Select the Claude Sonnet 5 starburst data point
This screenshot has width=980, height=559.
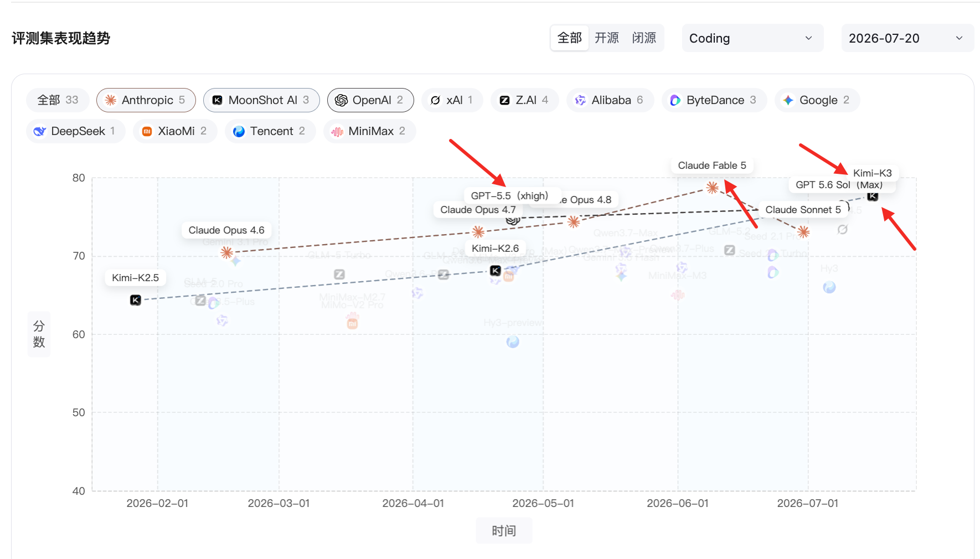[804, 232]
